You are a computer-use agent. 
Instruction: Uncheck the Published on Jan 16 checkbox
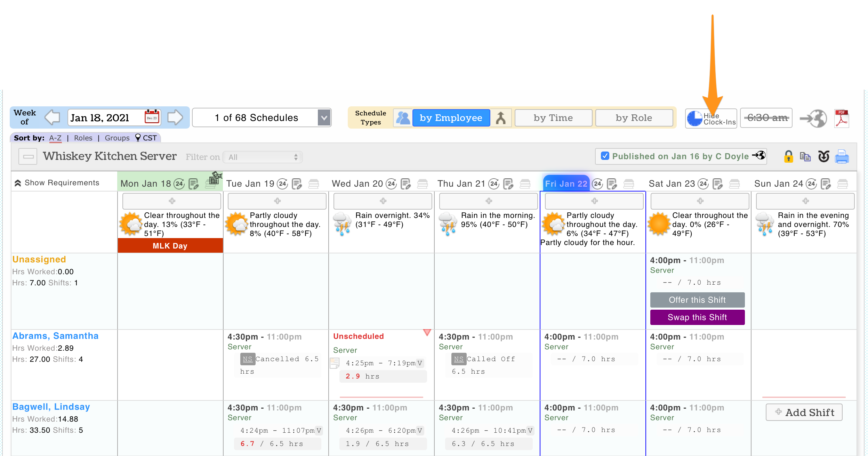coord(605,156)
